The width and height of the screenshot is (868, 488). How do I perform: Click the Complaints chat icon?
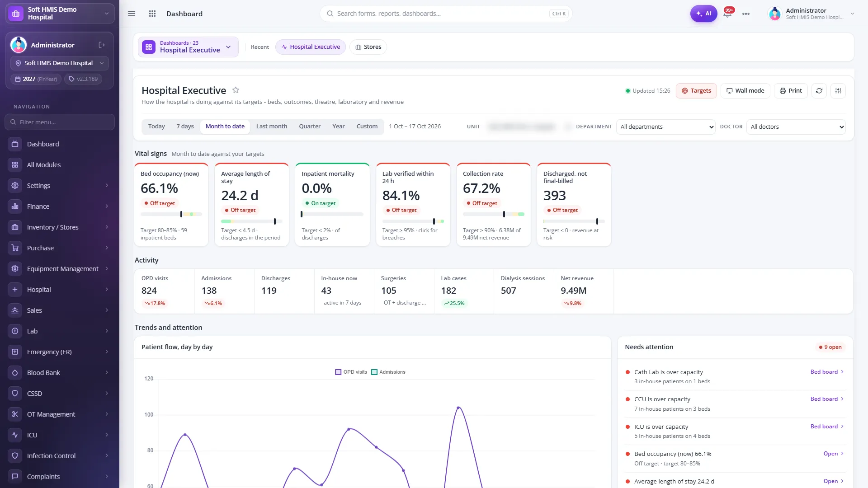tap(15, 477)
